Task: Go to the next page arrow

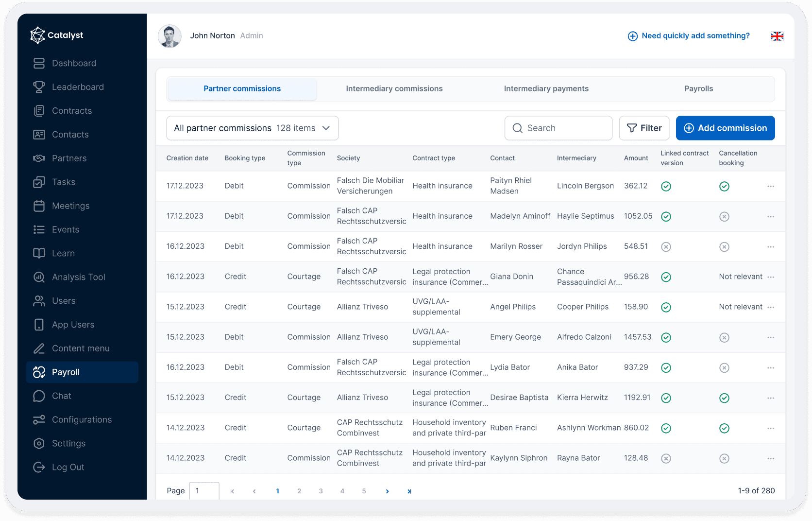Action: pos(387,491)
